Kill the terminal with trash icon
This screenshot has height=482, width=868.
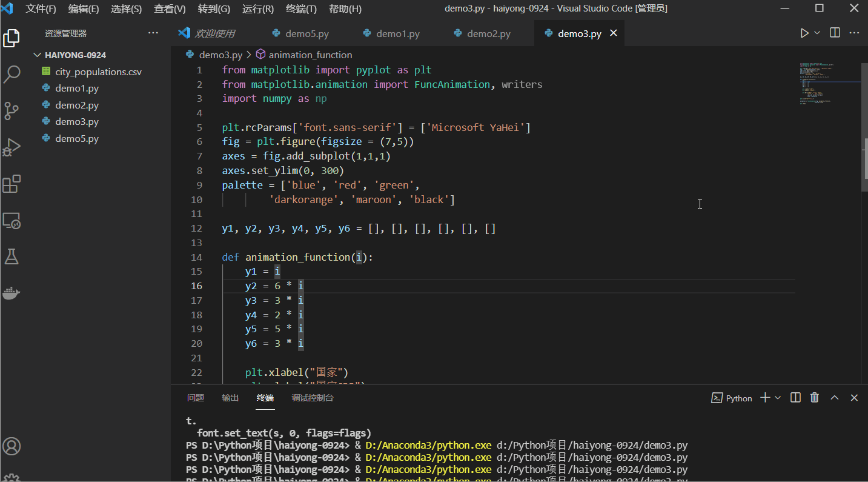[x=815, y=398]
